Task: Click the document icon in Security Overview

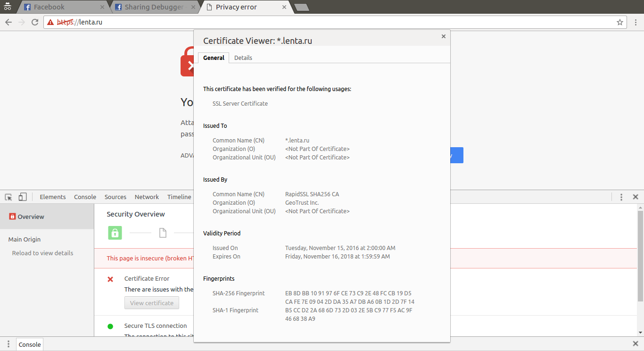Action: pos(163,233)
